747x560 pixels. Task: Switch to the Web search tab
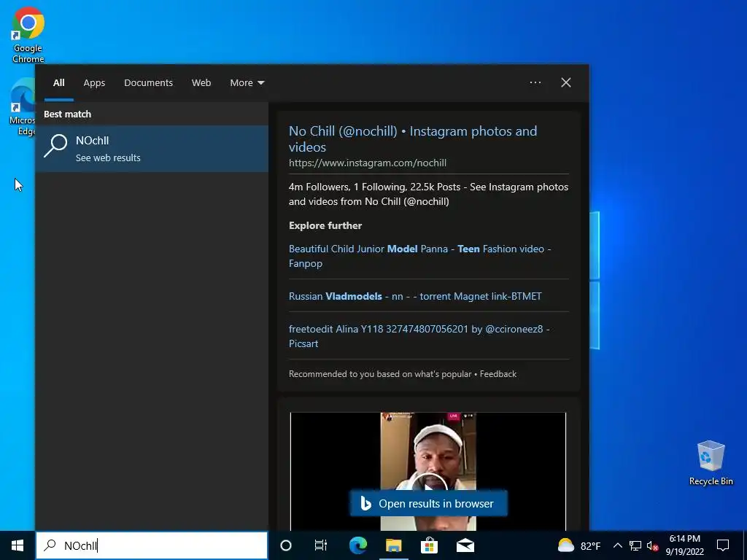[x=201, y=82]
